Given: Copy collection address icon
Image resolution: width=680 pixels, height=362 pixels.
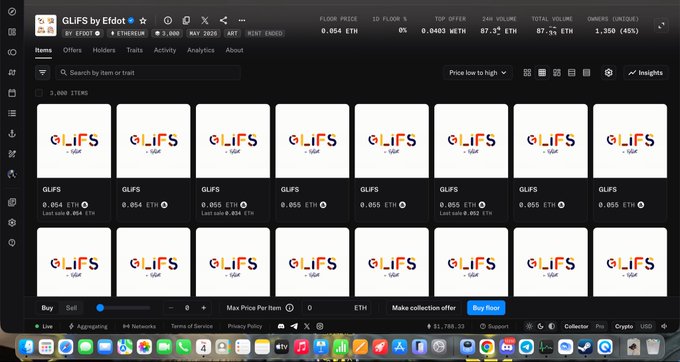Looking at the screenshot, I should pos(186,20).
